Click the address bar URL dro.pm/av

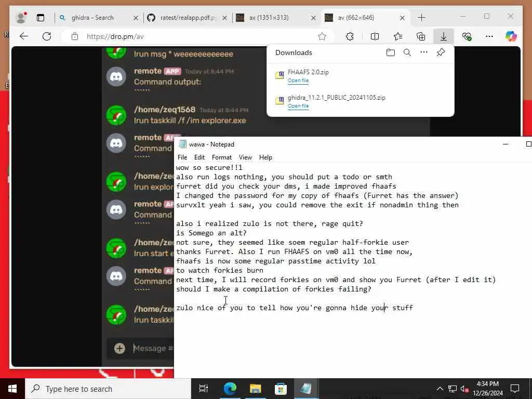pos(115,37)
